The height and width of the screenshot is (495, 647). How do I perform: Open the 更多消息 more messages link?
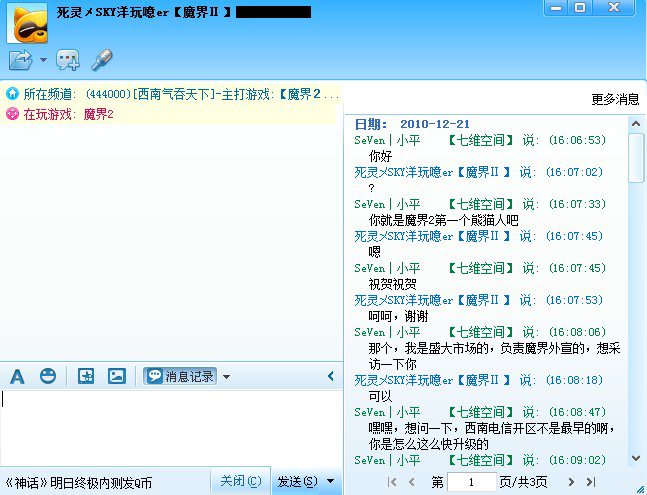coord(615,99)
